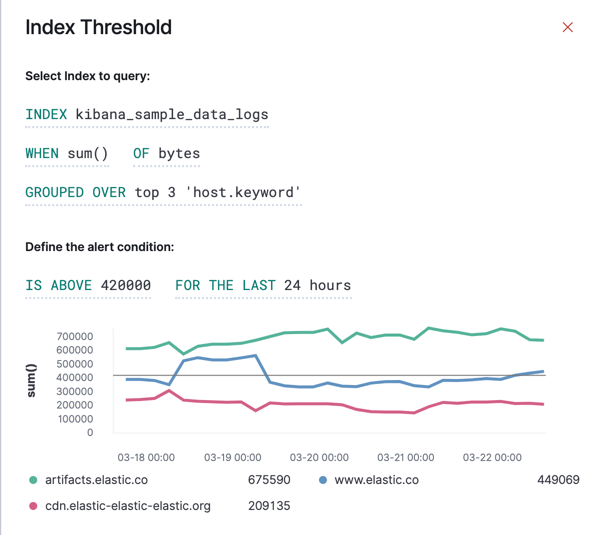Edit the GROUPED OVER top 3 expression

tap(163, 192)
